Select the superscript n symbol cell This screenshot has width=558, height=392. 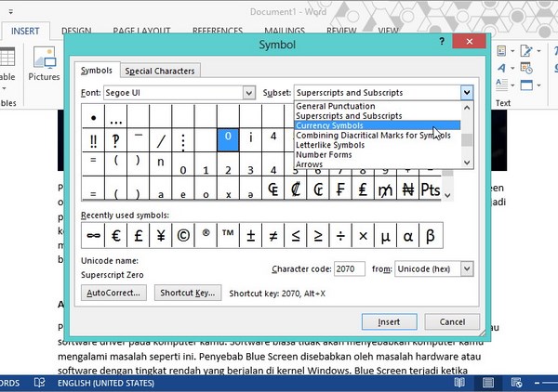[161, 164]
